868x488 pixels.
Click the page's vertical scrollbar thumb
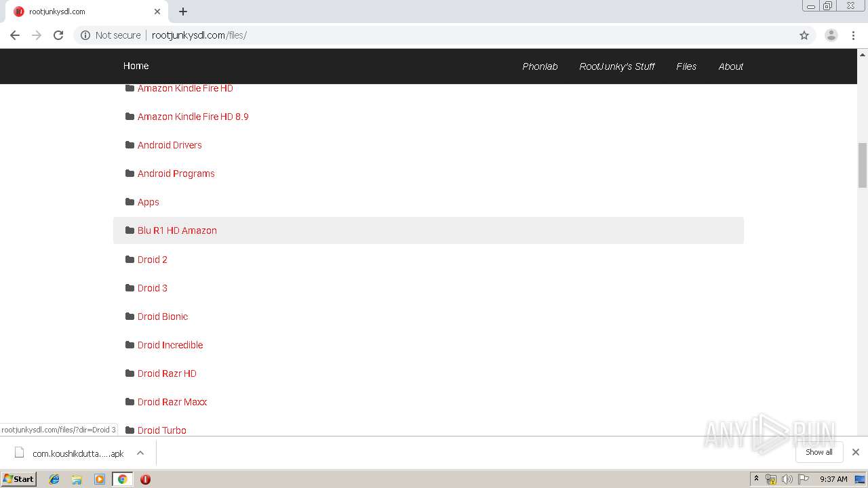pyautogui.click(x=863, y=165)
